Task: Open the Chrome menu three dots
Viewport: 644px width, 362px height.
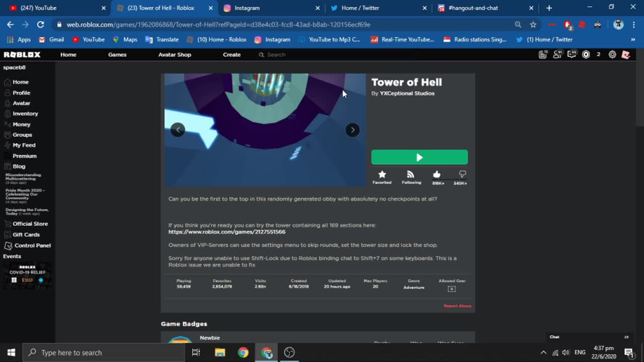Action: [x=633, y=25]
